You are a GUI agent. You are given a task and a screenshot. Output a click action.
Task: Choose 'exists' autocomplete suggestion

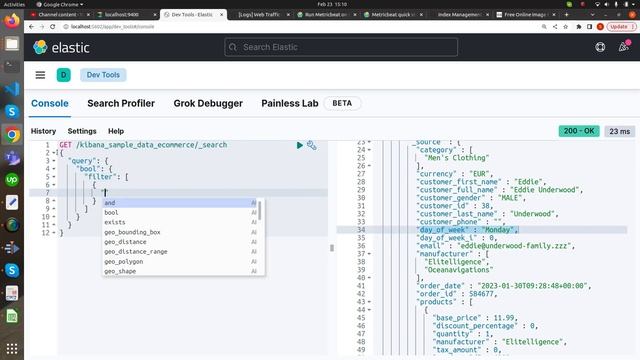coord(180,222)
